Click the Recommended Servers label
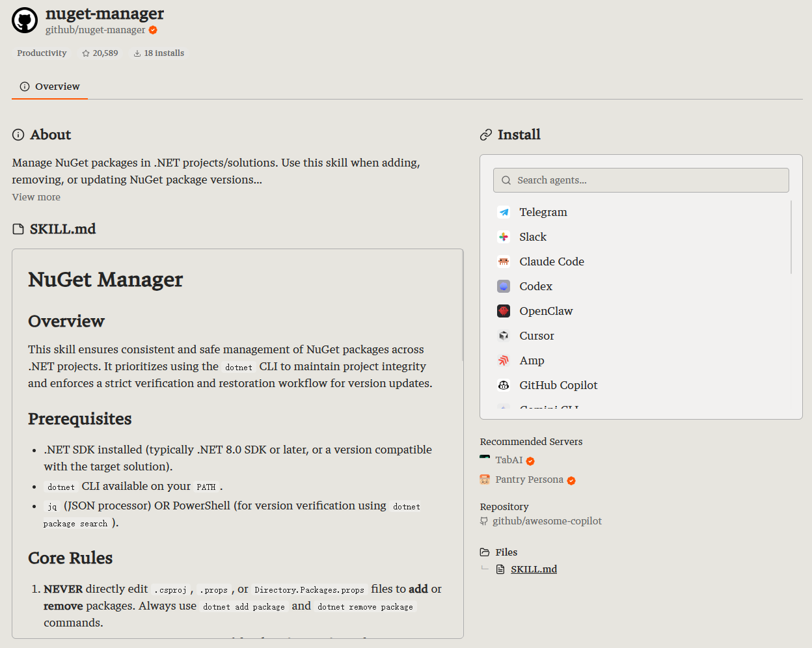812x648 pixels. click(531, 442)
